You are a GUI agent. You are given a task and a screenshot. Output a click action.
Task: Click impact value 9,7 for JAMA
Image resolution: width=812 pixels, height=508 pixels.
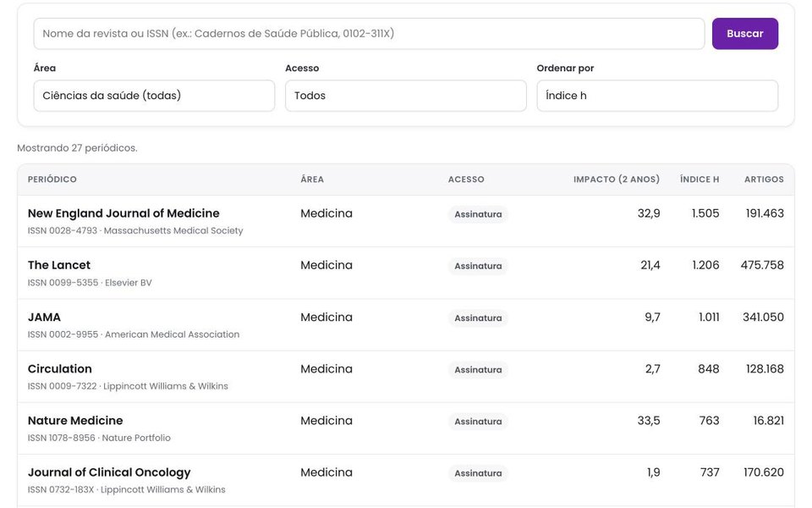tap(652, 317)
